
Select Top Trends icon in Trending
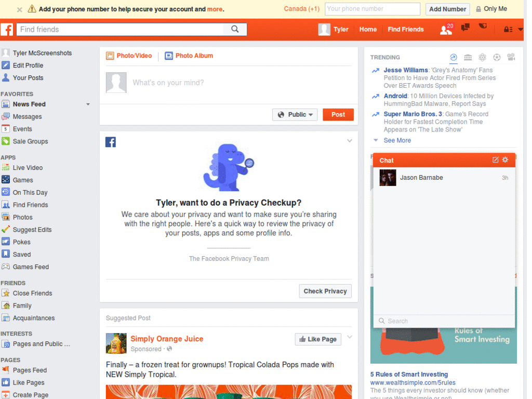click(x=453, y=57)
